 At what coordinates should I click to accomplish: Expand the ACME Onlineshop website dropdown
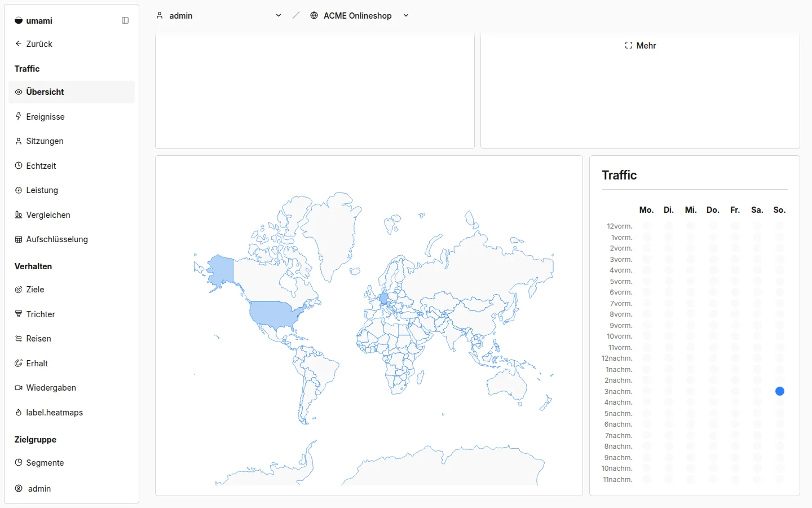[360, 16]
